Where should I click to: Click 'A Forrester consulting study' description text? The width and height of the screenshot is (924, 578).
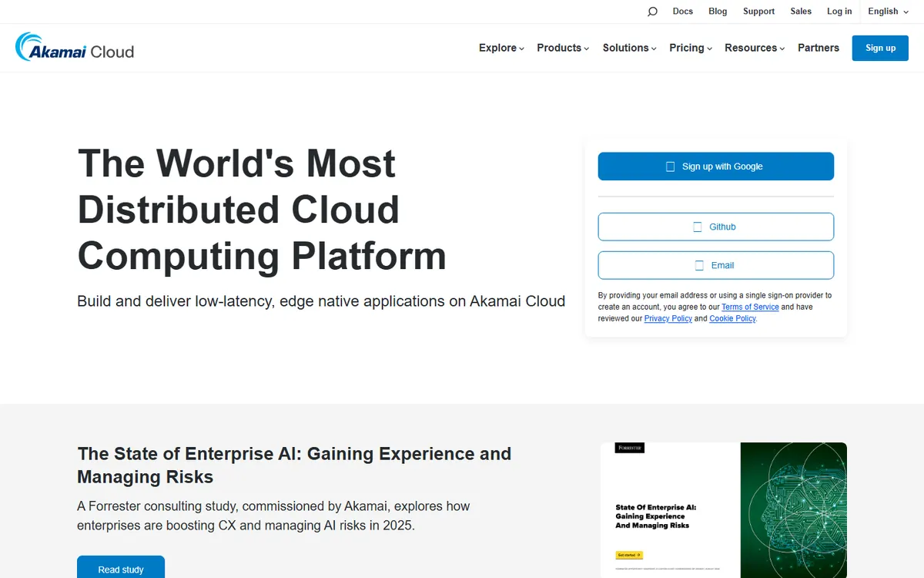(x=273, y=516)
